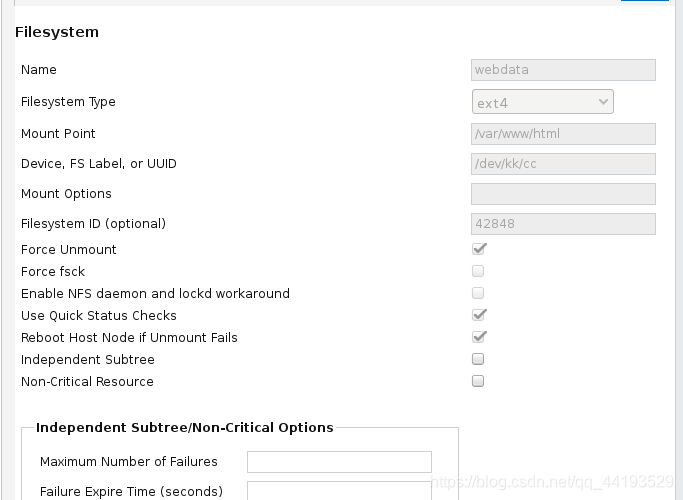
Task: Click the Mount Point field /var/www/html
Action: (x=563, y=134)
